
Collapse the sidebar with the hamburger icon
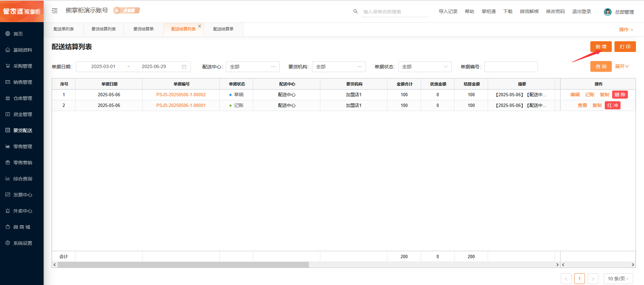click(x=55, y=11)
